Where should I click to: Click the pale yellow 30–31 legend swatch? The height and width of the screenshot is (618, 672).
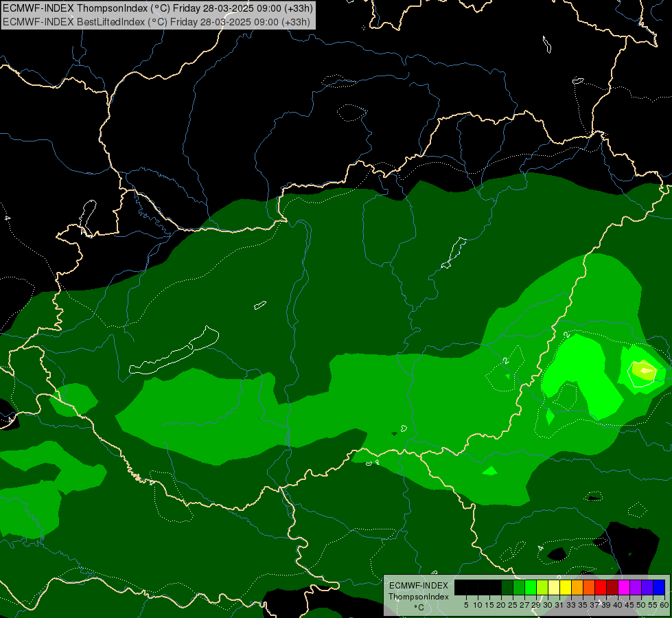pyautogui.click(x=554, y=587)
